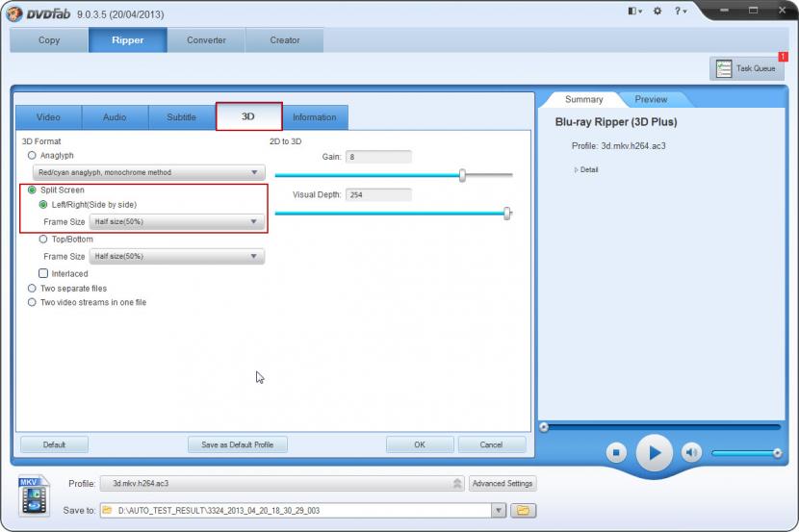
Task: Open the Subtitle settings tab
Action: tap(181, 117)
